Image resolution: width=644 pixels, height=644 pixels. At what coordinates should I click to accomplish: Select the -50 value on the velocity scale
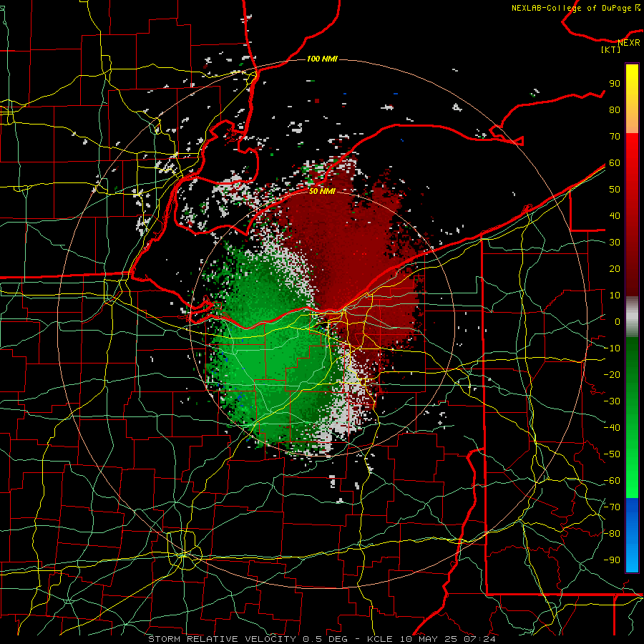coord(612,454)
